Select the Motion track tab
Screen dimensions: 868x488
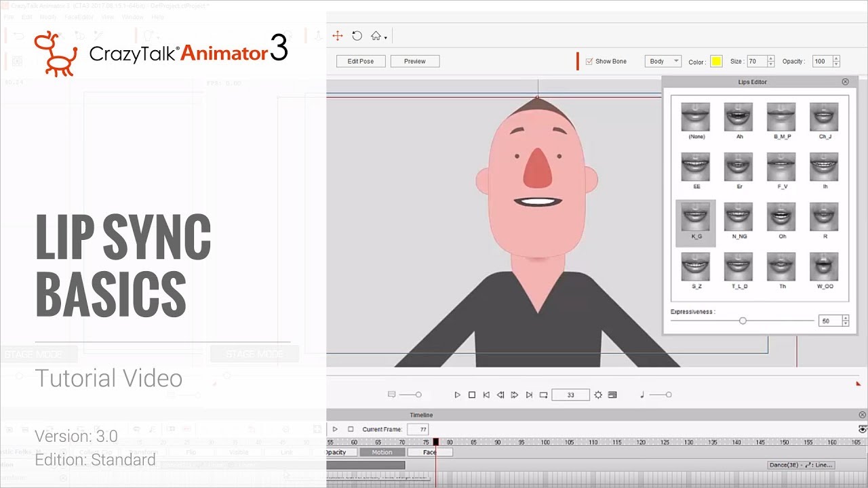coord(382,452)
